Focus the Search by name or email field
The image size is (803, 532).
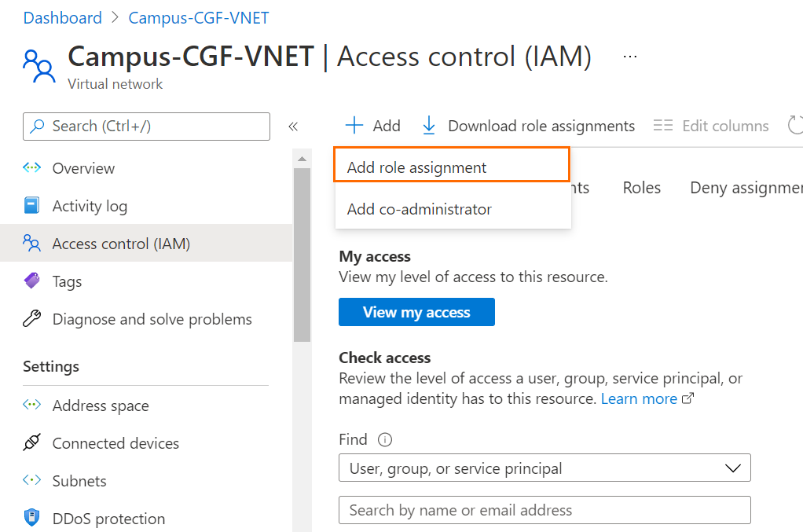(x=545, y=510)
